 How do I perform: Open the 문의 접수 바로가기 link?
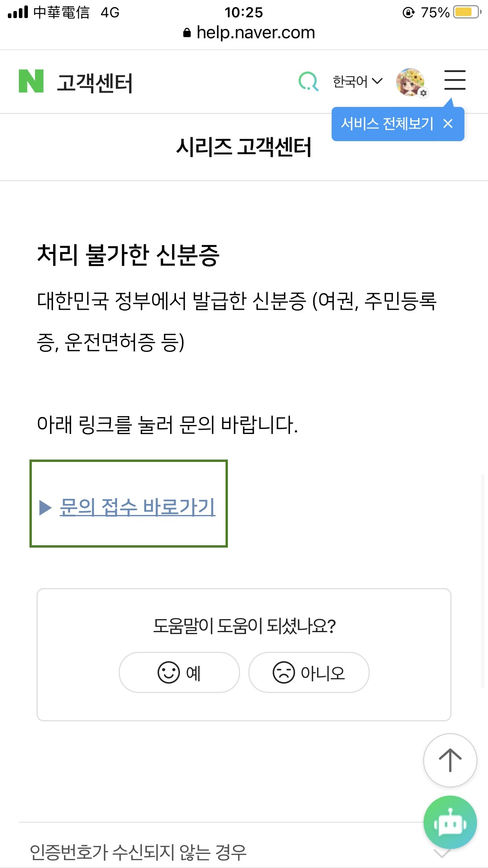[x=138, y=507]
